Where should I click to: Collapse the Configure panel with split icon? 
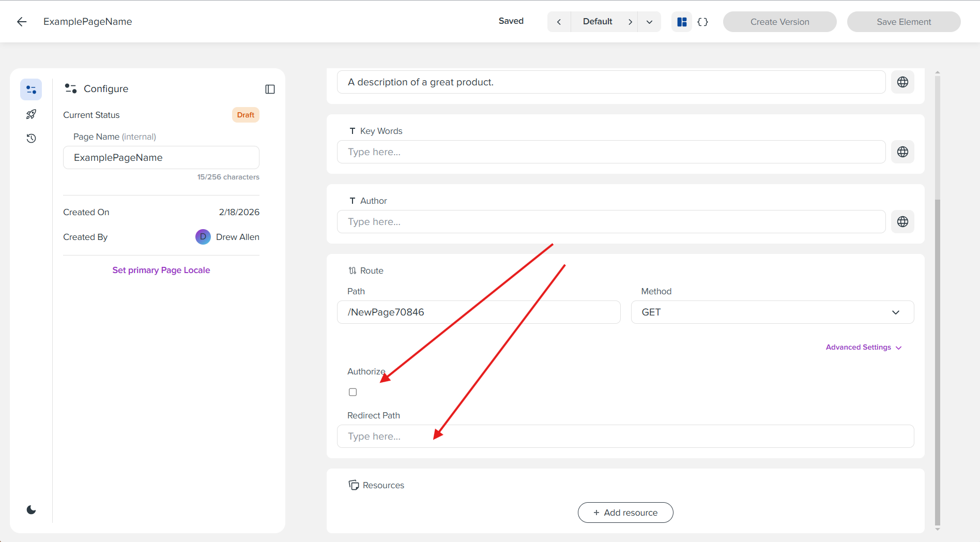coord(270,89)
